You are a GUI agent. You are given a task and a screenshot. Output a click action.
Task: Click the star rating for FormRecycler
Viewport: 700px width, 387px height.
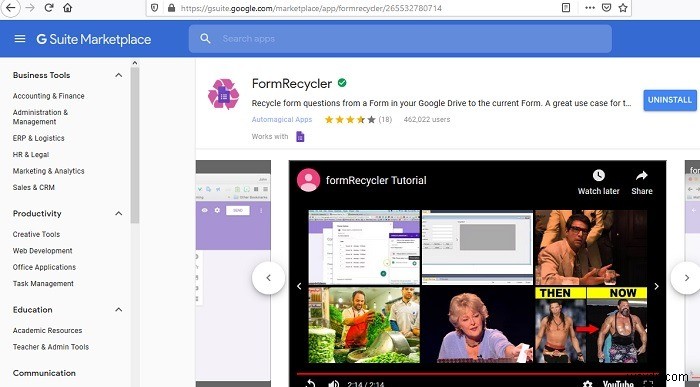[x=350, y=120]
